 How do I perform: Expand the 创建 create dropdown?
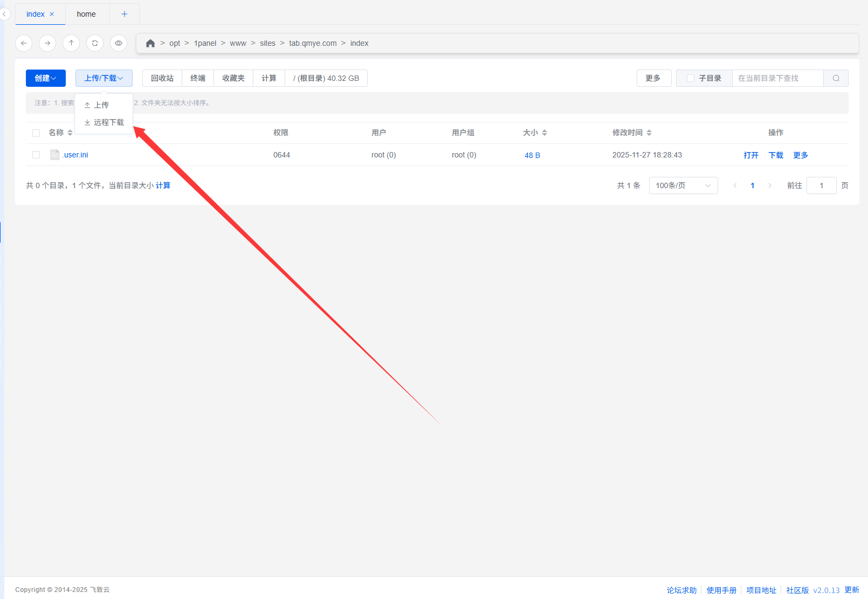pos(46,78)
